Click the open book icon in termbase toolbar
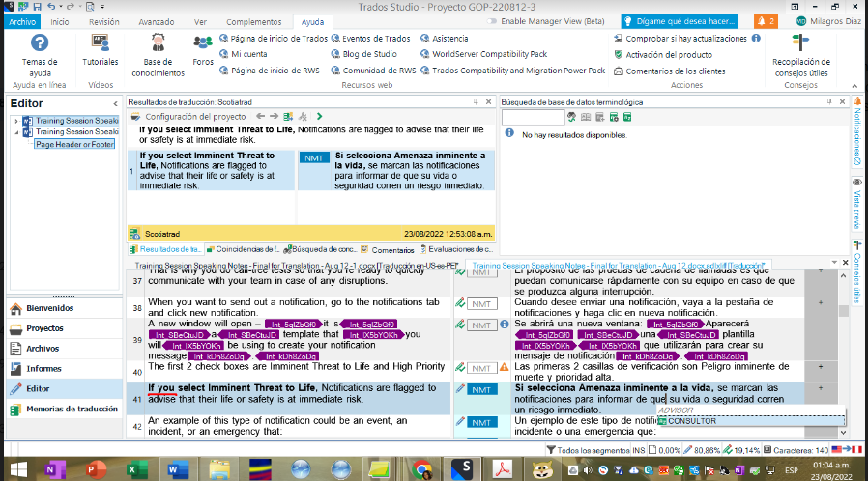 click(586, 117)
